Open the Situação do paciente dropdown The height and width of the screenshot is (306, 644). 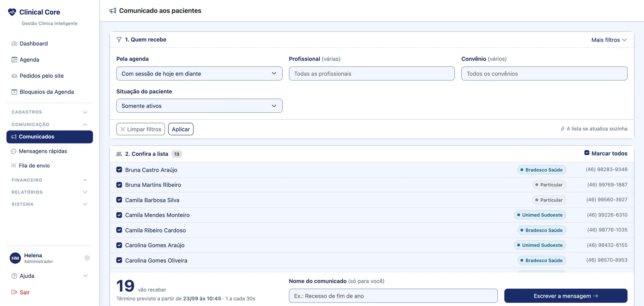[199, 106]
